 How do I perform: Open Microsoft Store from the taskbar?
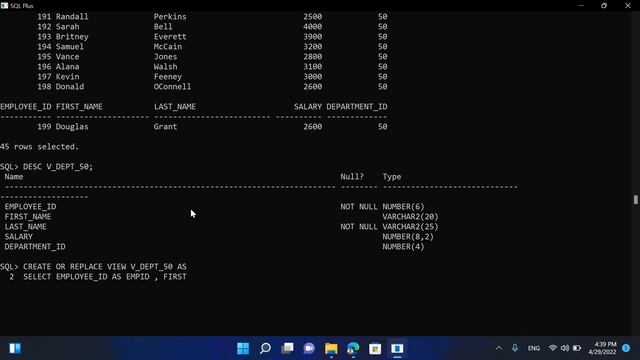375,348
